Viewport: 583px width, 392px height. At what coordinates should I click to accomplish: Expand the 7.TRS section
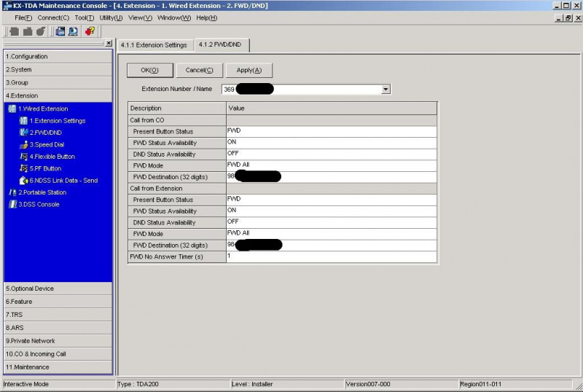[58, 315]
